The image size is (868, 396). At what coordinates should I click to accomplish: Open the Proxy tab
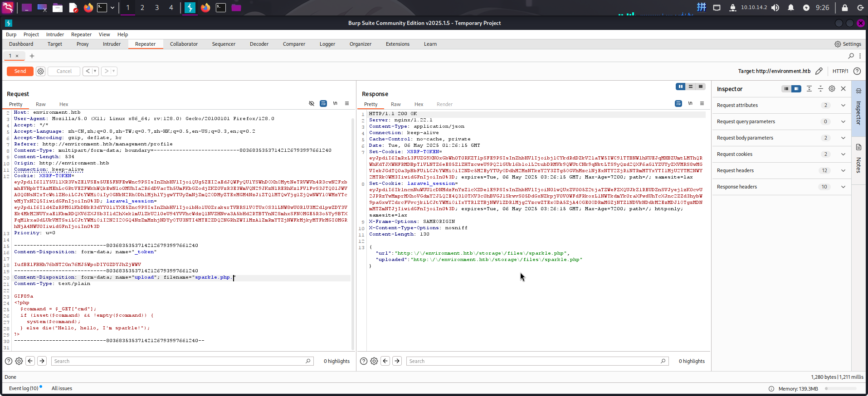click(83, 44)
